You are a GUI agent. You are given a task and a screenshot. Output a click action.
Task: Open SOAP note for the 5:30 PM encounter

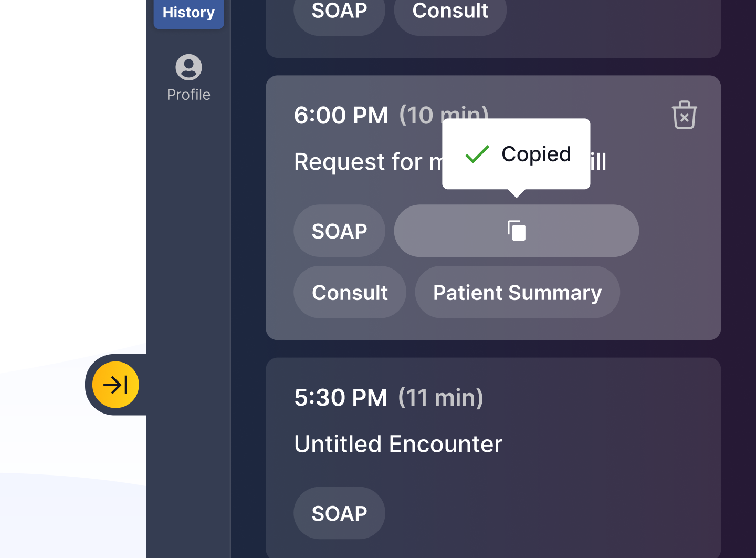click(339, 513)
